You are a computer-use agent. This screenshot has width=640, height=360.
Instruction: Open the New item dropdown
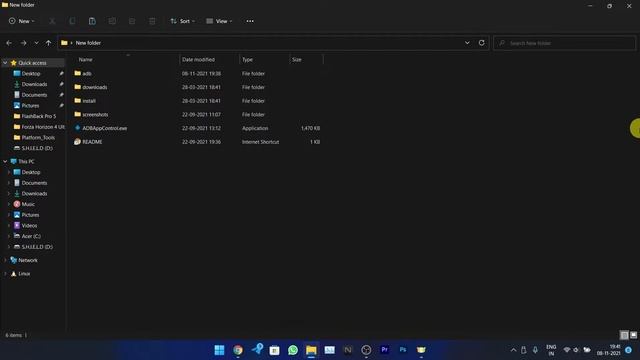tap(22, 21)
